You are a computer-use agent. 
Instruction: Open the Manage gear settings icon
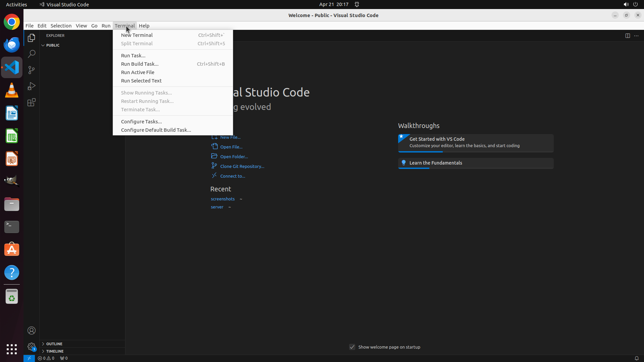[32, 346]
